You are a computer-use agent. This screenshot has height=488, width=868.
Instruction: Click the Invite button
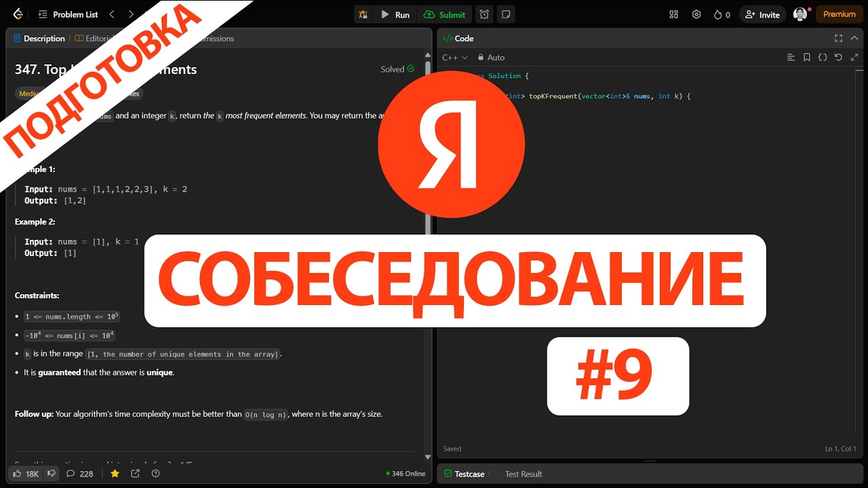coord(763,14)
